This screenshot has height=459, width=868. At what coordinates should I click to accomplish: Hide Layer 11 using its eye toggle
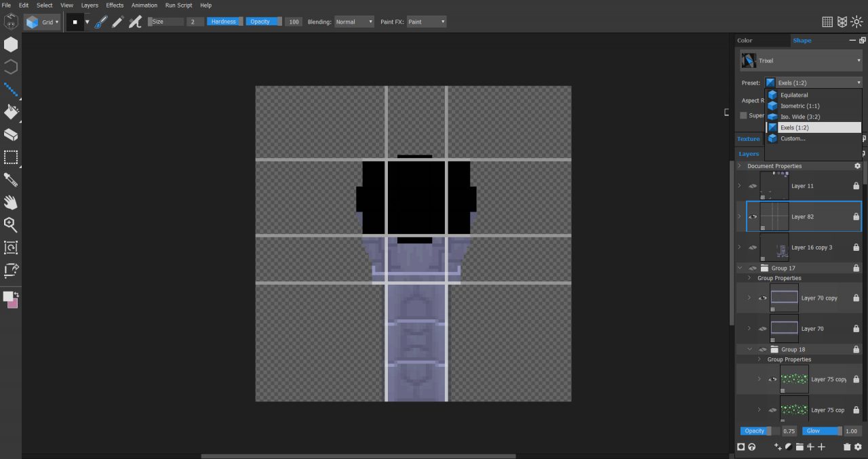click(x=752, y=186)
